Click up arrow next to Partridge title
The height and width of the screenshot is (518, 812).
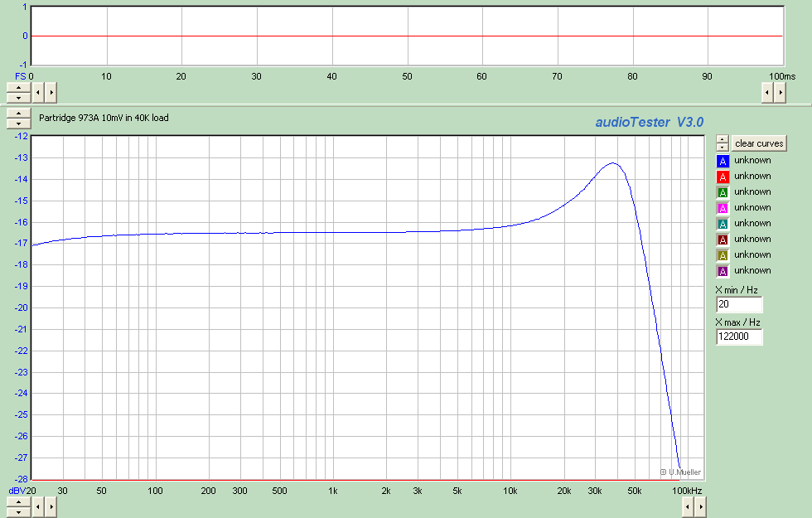(18, 114)
